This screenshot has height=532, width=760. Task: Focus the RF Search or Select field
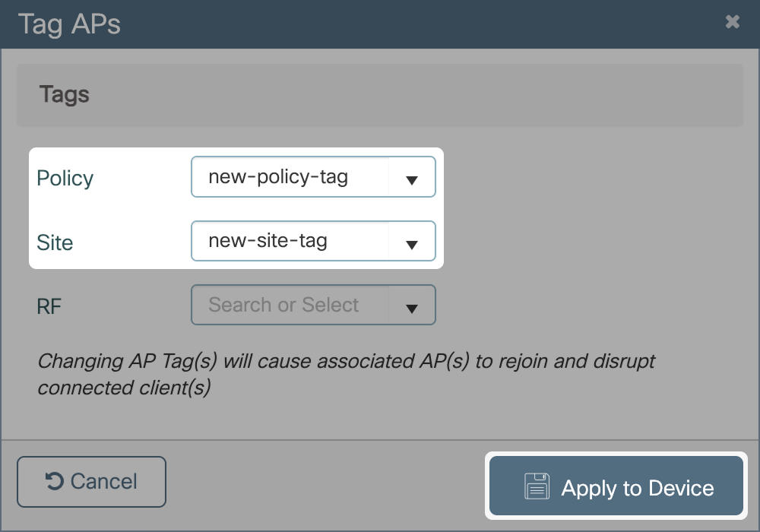click(x=283, y=306)
